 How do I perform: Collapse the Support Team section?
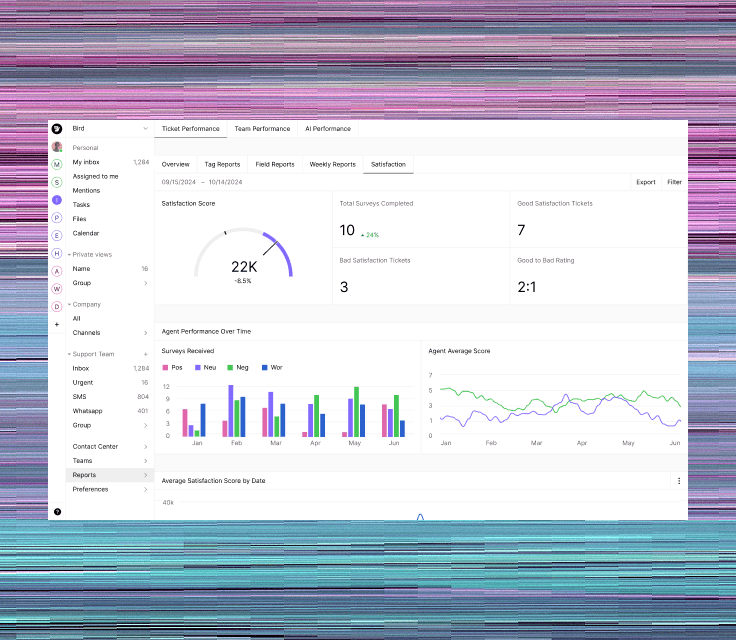click(69, 354)
